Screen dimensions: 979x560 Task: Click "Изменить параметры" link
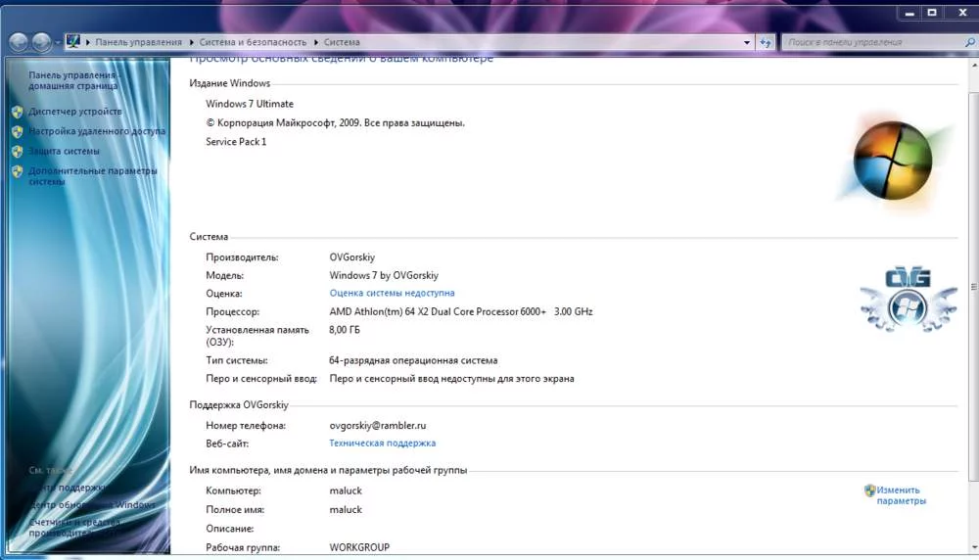point(902,495)
